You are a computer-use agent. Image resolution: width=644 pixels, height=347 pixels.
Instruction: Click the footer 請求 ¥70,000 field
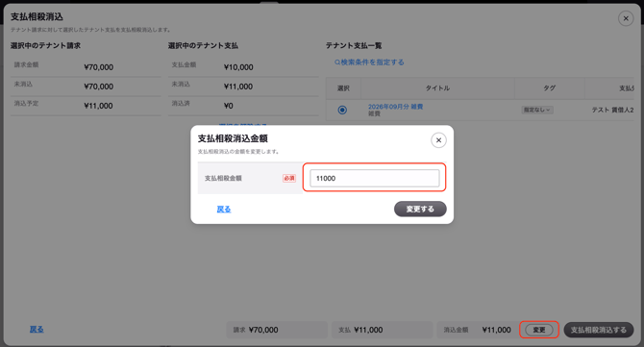[277, 330]
